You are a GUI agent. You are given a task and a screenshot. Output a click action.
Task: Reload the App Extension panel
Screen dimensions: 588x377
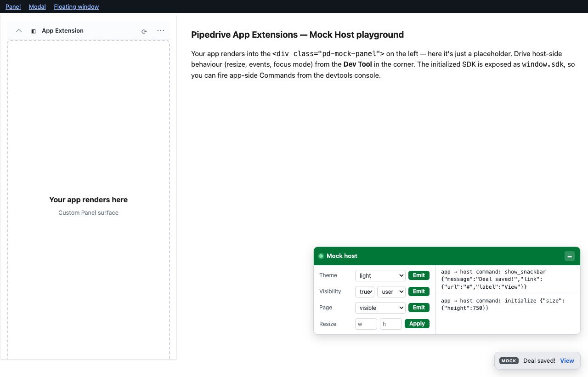click(144, 31)
